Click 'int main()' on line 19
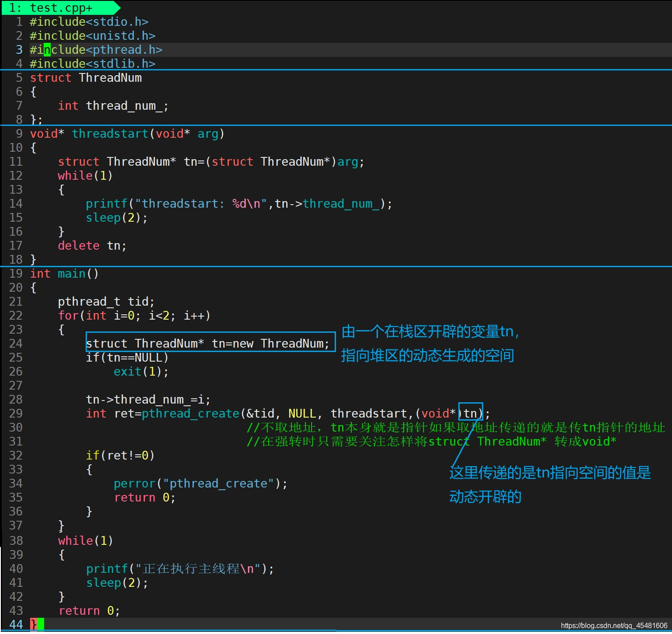The width and height of the screenshot is (672, 634). pos(64,274)
